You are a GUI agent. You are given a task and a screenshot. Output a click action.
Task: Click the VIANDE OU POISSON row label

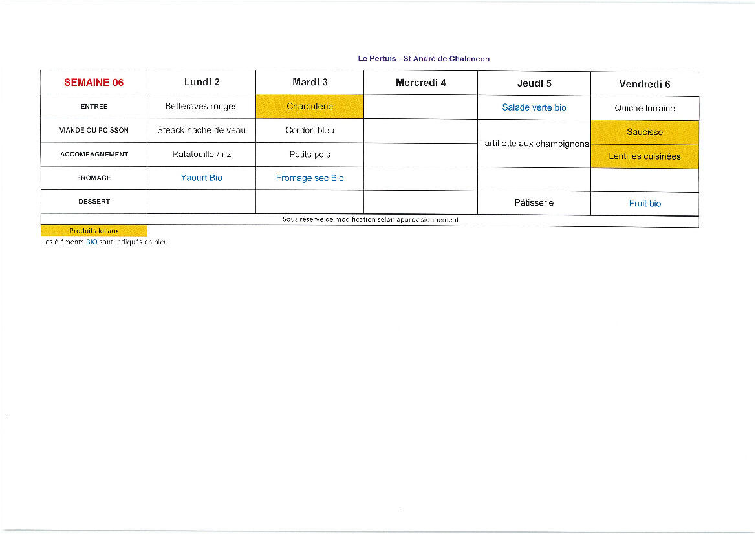tap(94, 130)
